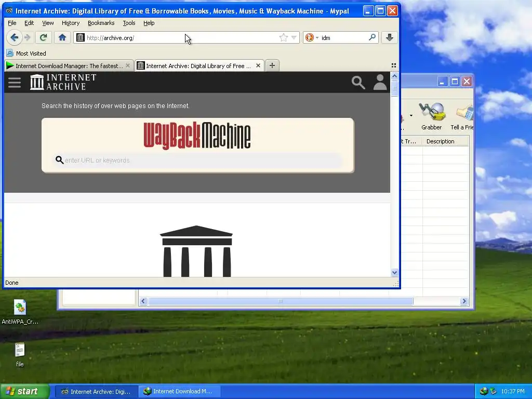Click the taskbar clock showing 10:37 PM
Screen dimensions: 532x399
(x=513, y=391)
